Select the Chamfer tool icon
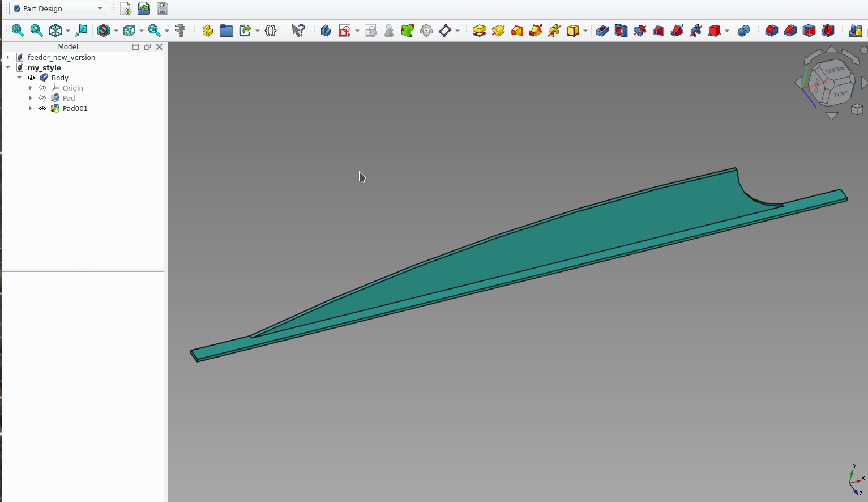The width and height of the screenshot is (868, 502). coord(790,31)
